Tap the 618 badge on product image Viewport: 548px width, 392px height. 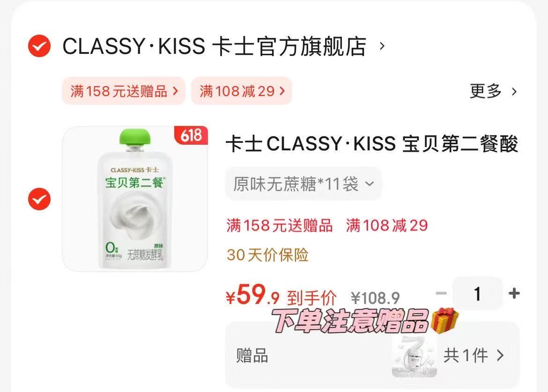[191, 135]
